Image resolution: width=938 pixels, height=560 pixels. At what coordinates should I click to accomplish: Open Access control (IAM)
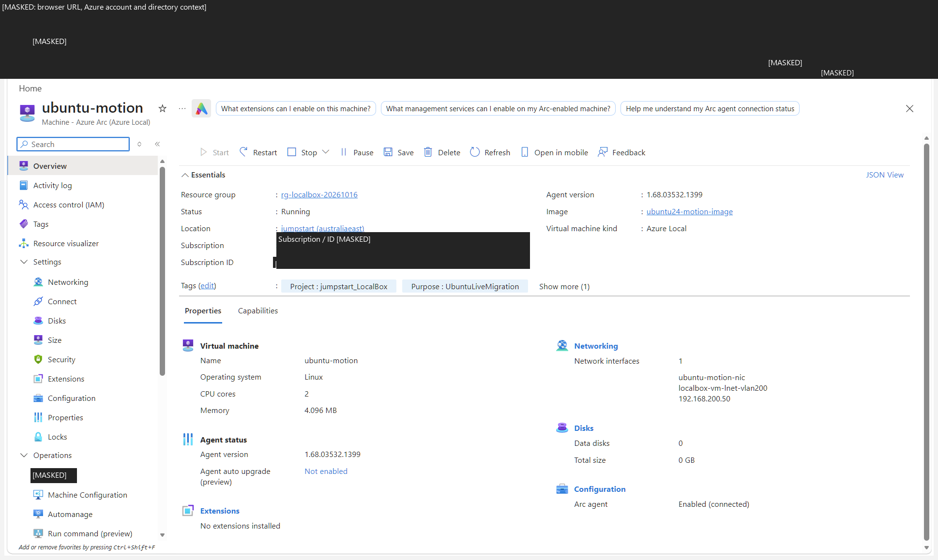point(69,205)
